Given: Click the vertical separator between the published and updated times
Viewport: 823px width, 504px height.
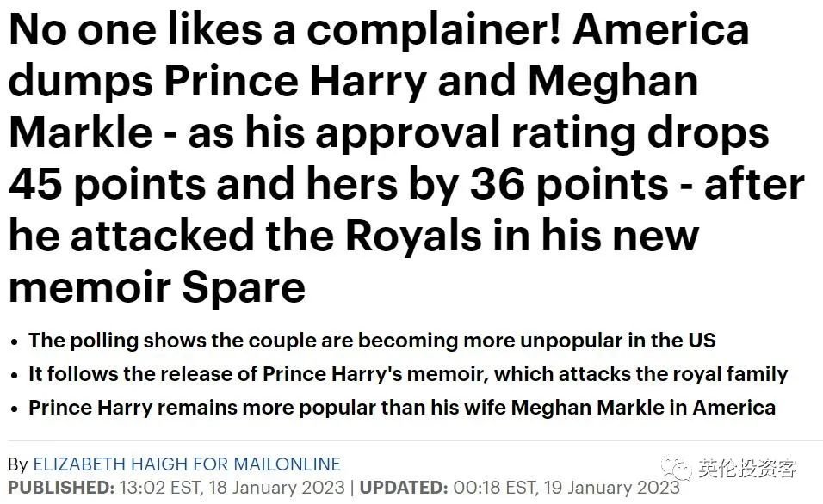Looking at the screenshot, I should (x=352, y=488).
